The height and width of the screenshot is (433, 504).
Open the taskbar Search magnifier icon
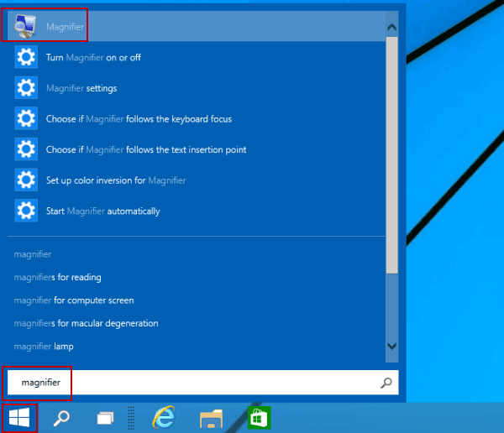61,418
